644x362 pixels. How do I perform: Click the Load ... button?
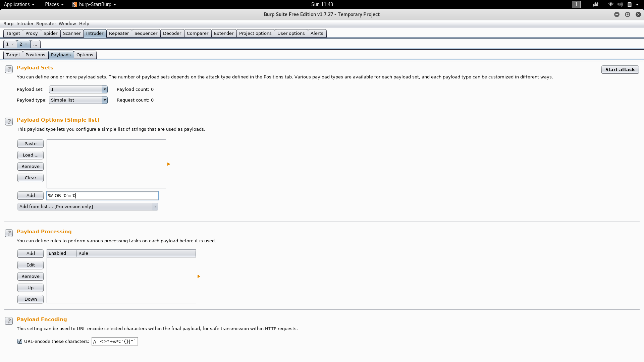coord(31,155)
